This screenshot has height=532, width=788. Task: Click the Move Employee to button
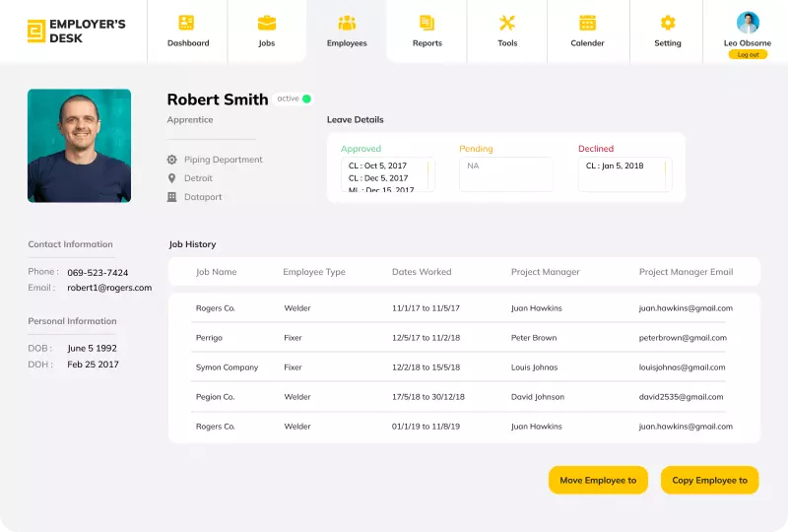pyautogui.click(x=598, y=480)
